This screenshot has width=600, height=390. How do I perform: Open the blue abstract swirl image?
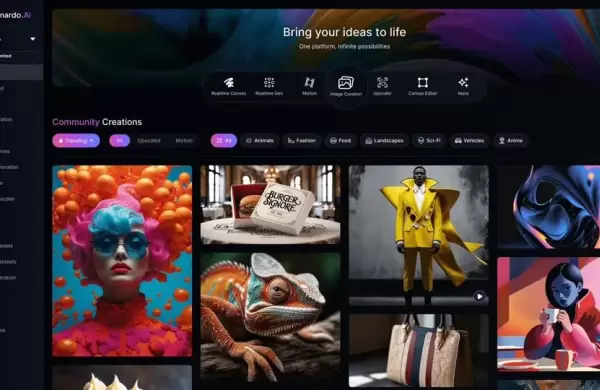pos(549,207)
